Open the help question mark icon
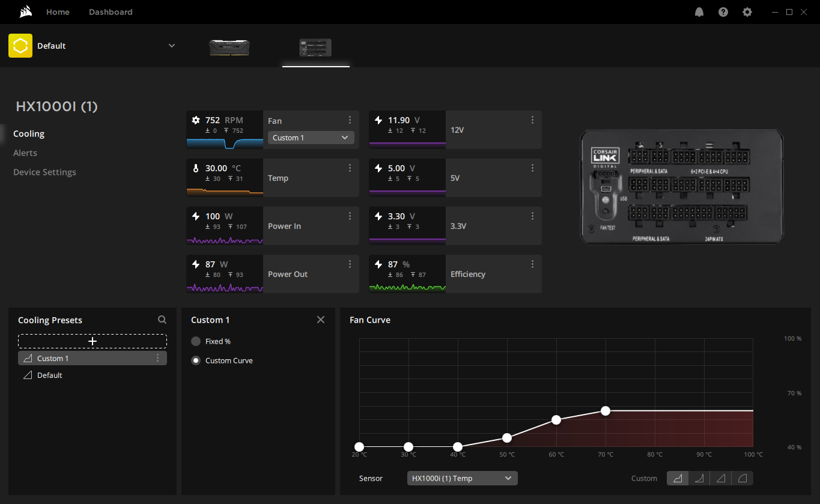This screenshot has width=820, height=504. (x=723, y=12)
